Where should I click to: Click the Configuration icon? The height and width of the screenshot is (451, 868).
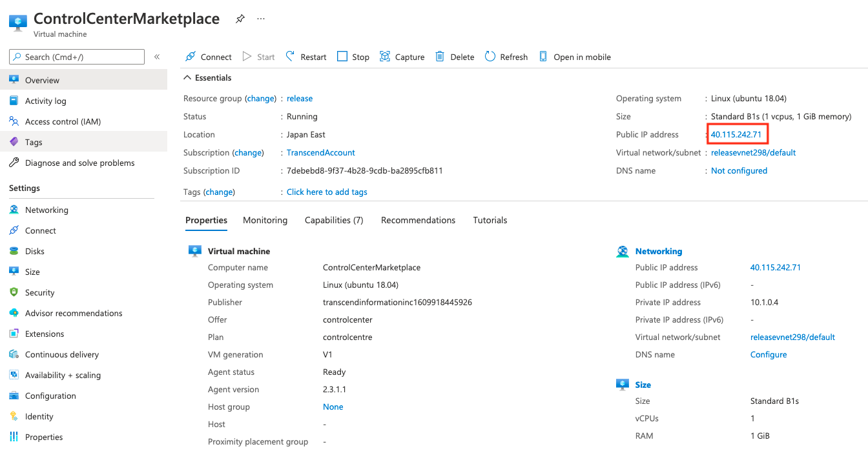14,396
